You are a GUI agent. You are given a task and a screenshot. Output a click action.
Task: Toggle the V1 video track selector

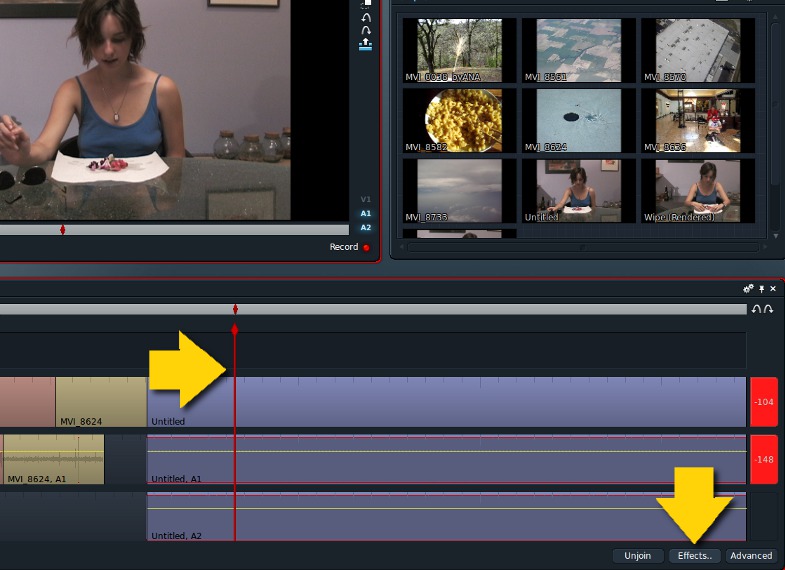point(365,200)
